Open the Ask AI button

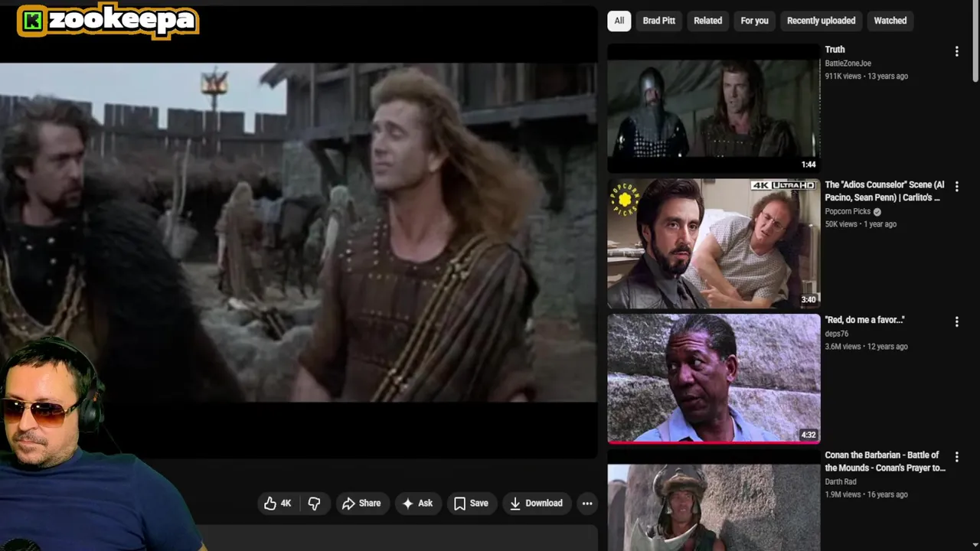[418, 503]
